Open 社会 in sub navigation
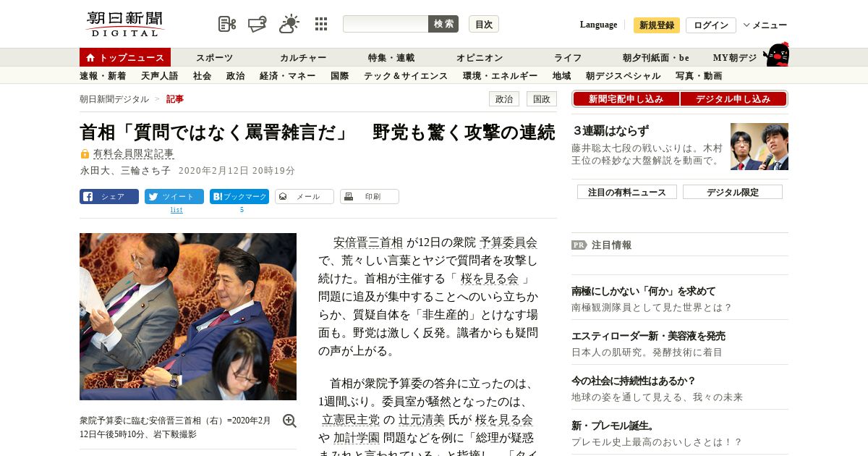868x456 pixels. (x=203, y=75)
